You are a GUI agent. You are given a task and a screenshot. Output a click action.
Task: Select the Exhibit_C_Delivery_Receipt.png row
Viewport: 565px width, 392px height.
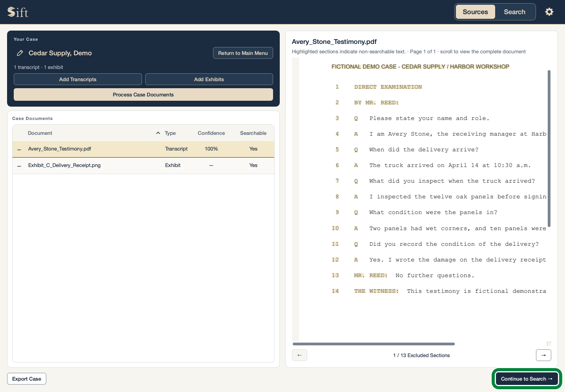(143, 165)
